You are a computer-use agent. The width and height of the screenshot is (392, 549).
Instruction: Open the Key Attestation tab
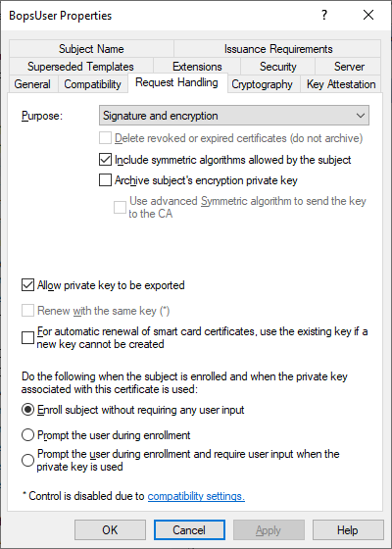[341, 84]
